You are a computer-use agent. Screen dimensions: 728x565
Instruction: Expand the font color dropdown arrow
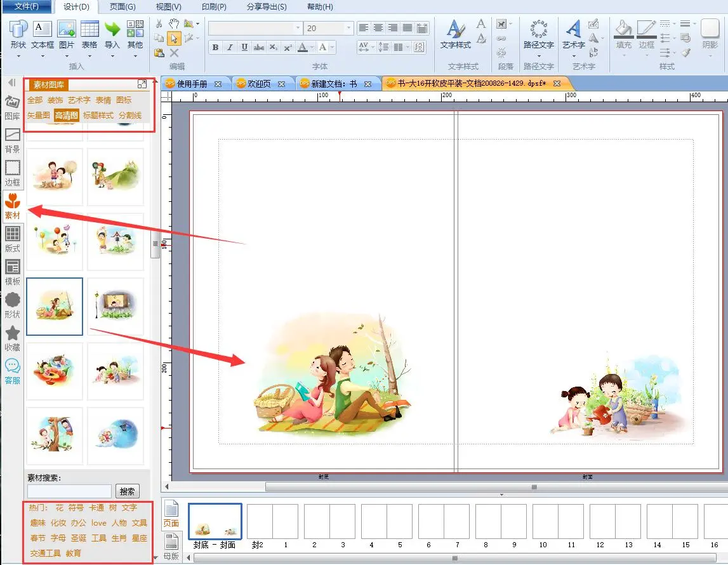click(x=312, y=48)
